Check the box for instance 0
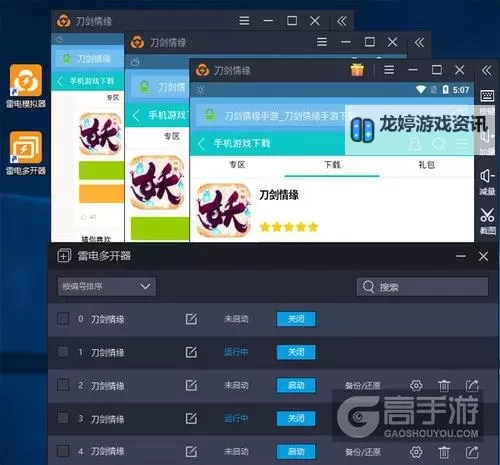The width and height of the screenshot is (500, 465). pos(63,318)
